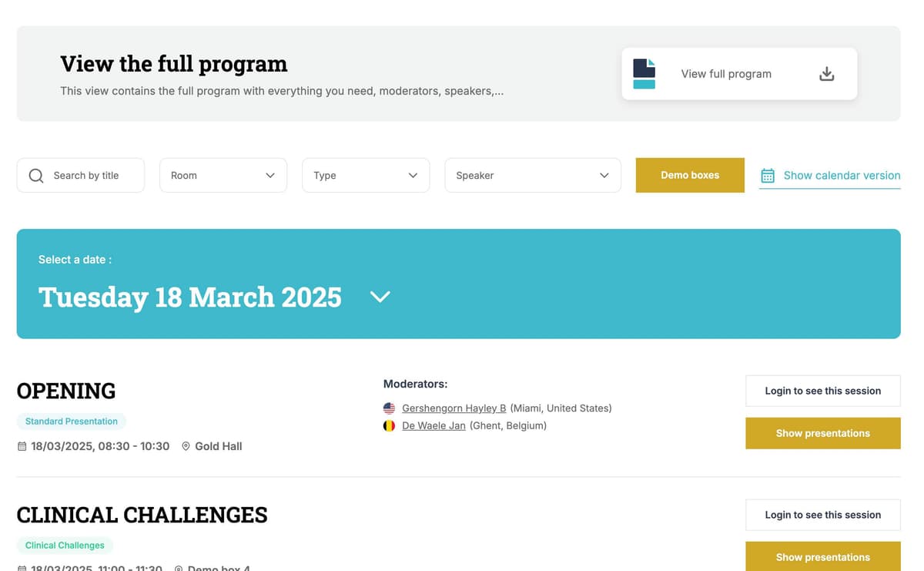Show presentations for the OPENING session
This screenshot has height=571, width=924.
822,433
